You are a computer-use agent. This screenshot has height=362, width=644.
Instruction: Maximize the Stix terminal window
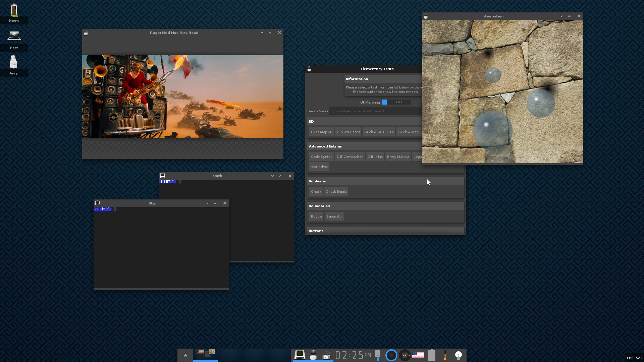click(215, 203)
